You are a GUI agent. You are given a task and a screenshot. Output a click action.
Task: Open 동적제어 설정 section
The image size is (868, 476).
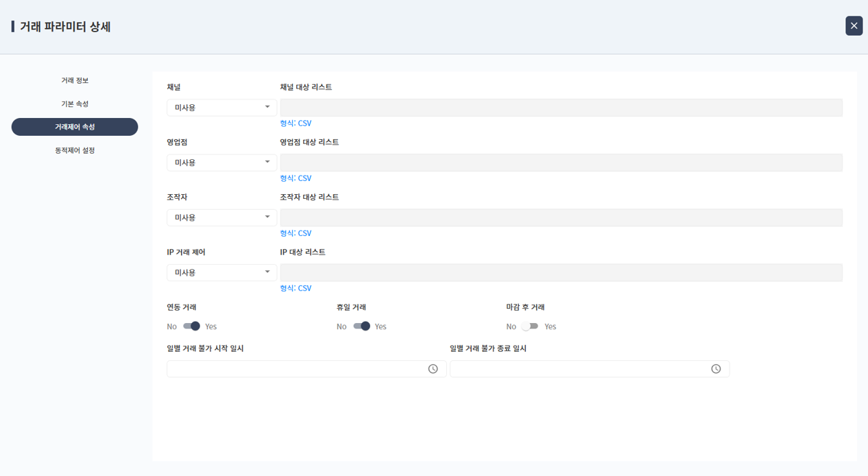point(75,150)
